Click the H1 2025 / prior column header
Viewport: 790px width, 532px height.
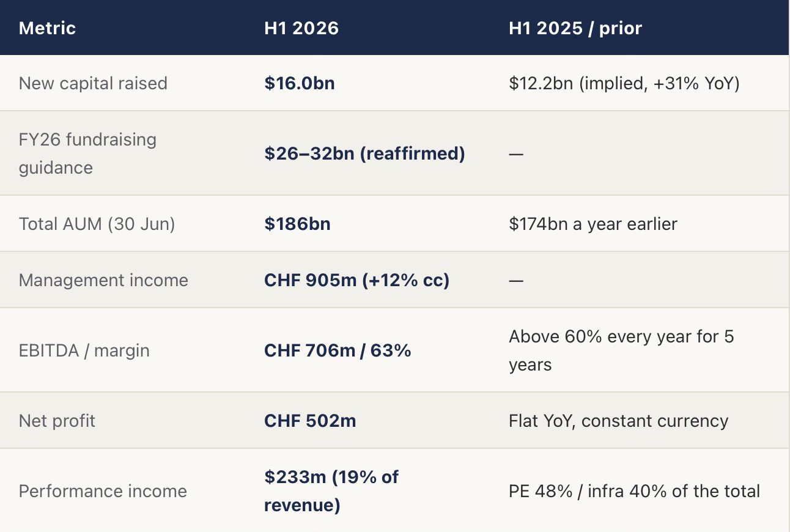coord(575,28)
